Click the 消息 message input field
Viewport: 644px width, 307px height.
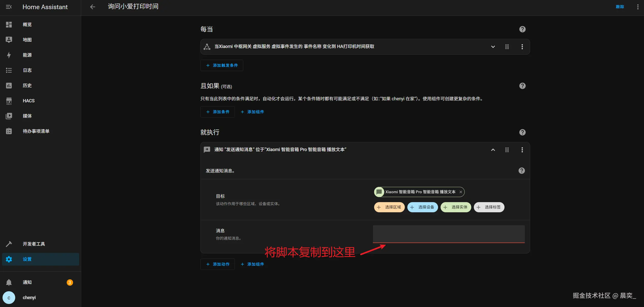[448, 234]
